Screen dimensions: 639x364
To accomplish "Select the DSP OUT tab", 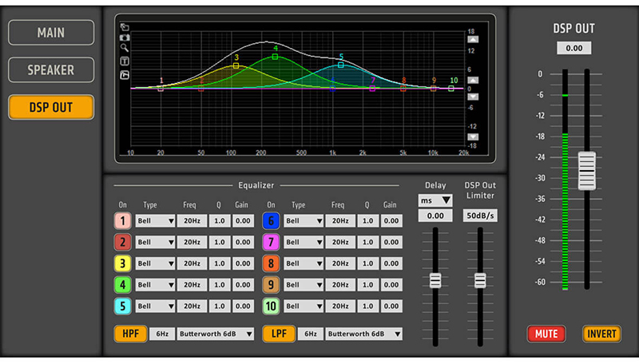I will coord(51,108).
